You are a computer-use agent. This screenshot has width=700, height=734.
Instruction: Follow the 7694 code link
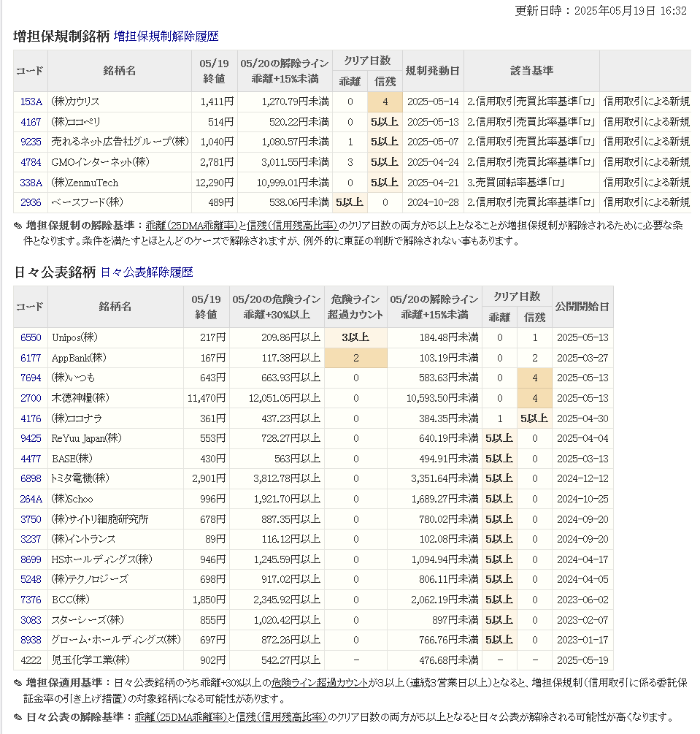coord(31,378)
